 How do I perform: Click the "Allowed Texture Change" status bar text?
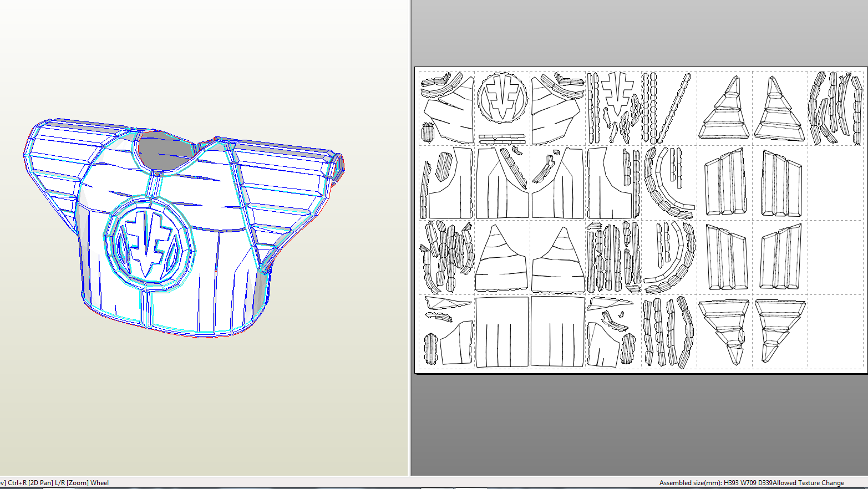(x=808, y=483)
